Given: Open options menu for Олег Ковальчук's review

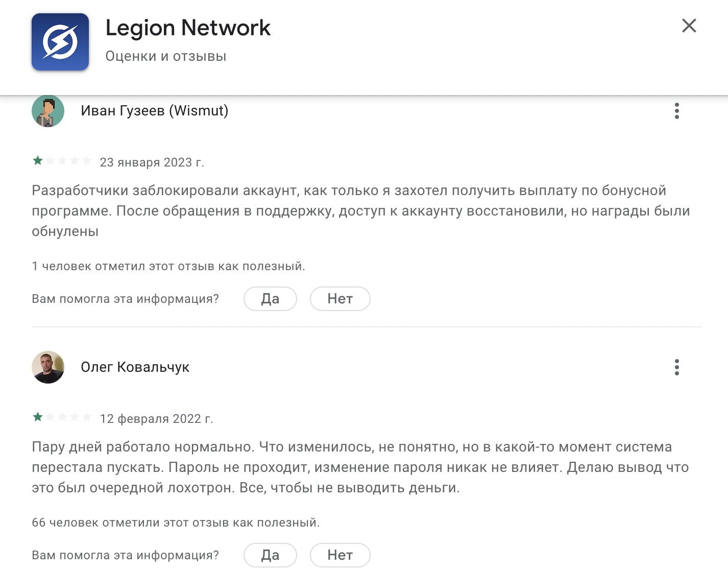Looking at the screenshot, I should 676,367.
